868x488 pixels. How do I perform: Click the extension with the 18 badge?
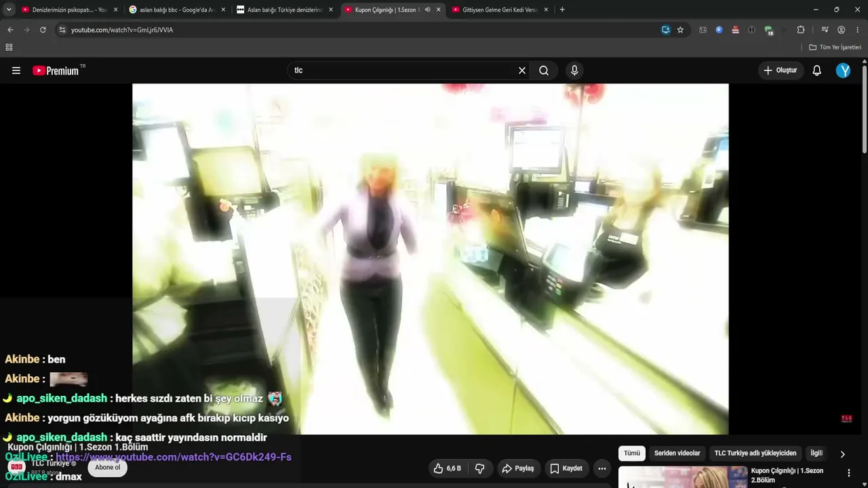[x=768, y=30]
